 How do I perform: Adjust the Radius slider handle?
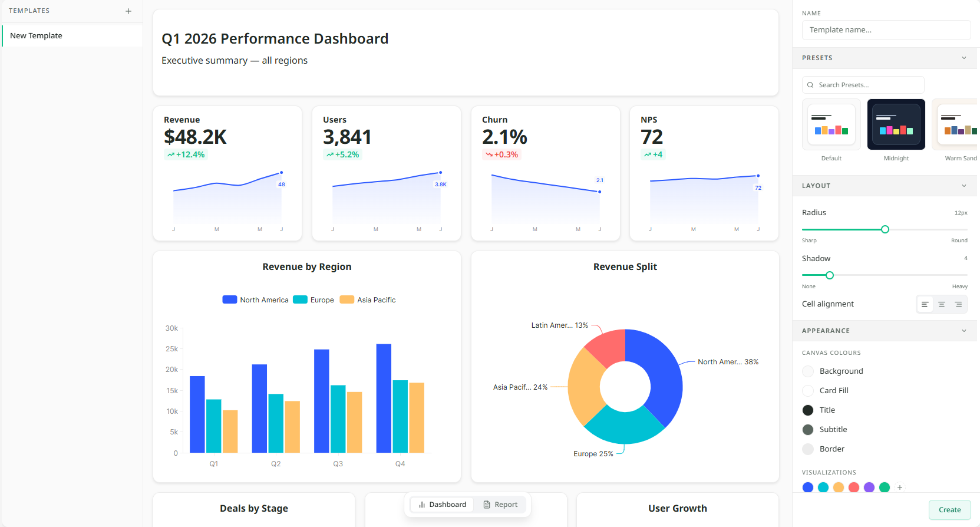pyautogui.click(x=885, y=229)
